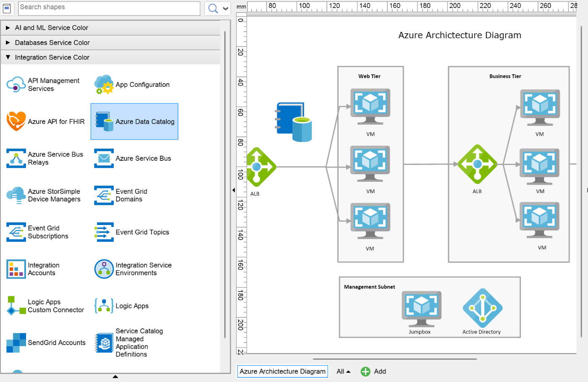Choose the Event Grid Subscriptions shape
Screen dimensions: 588x382
pyautogui.click(x=38, y=232)
